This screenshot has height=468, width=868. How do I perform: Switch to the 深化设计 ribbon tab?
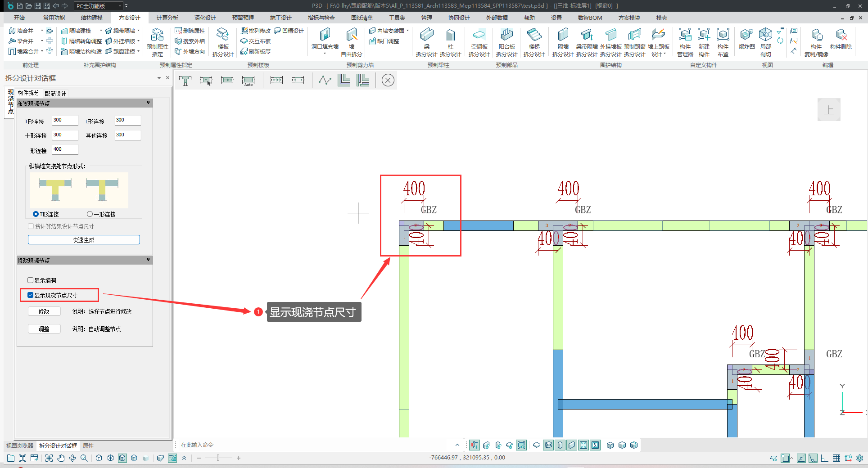[x=205, y=18]
